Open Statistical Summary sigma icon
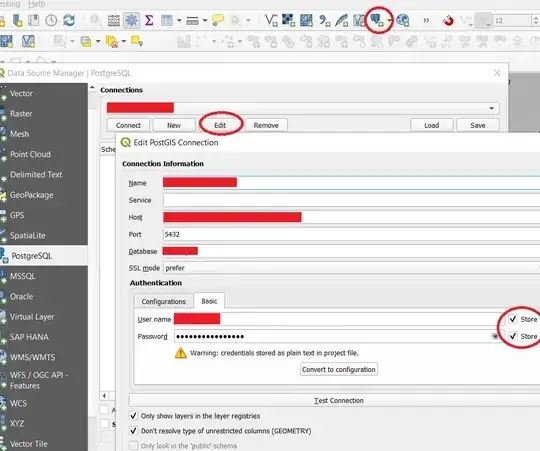540x451 pixels. click(149, 20)
